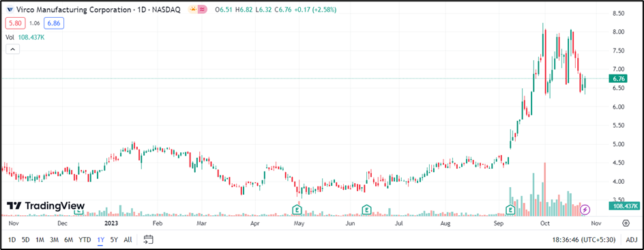The height and width of the screenshot is (250, 644).
Task: Select the 1D date range
Action: click(x=12, y=239)
